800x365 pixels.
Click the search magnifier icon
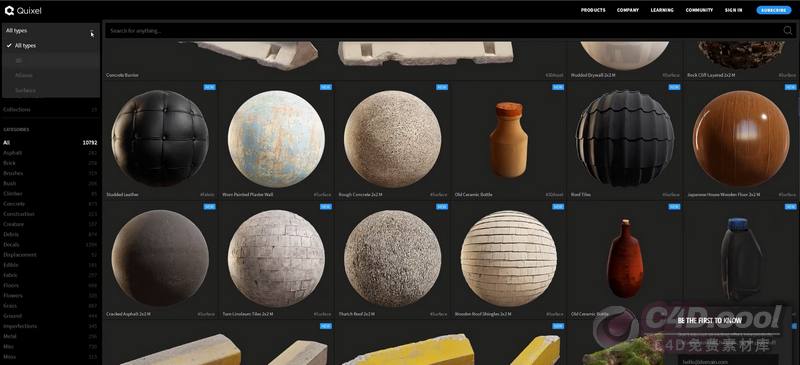pos(788,31)
